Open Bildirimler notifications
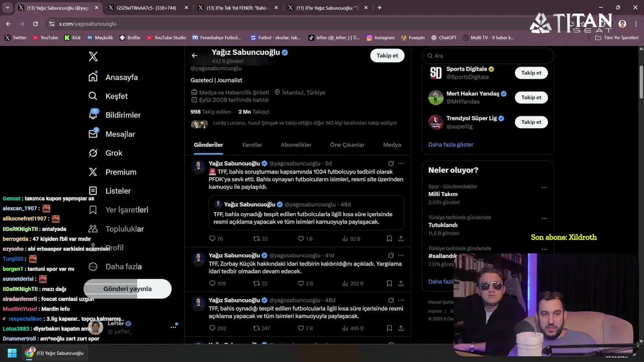This screenshot has height=362, width=644. click(x=123, y=115)
